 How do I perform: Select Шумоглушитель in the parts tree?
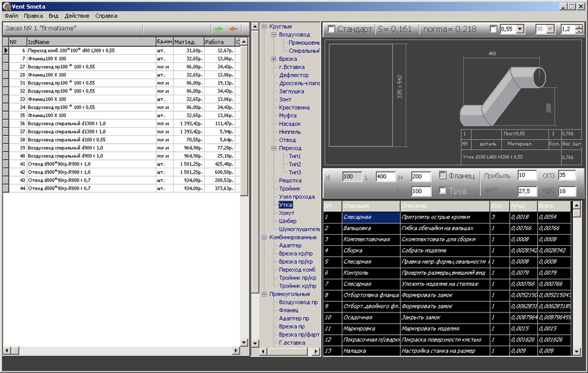click(x=299, y=229)
